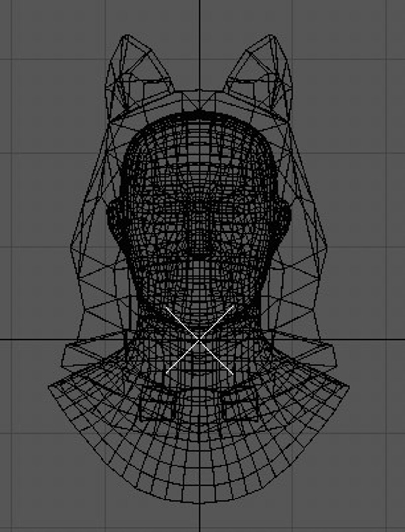Screen dimensions: 405x532
Task: Click the white X marker's center
Action: pyautogui.click(x=199, y=339)
